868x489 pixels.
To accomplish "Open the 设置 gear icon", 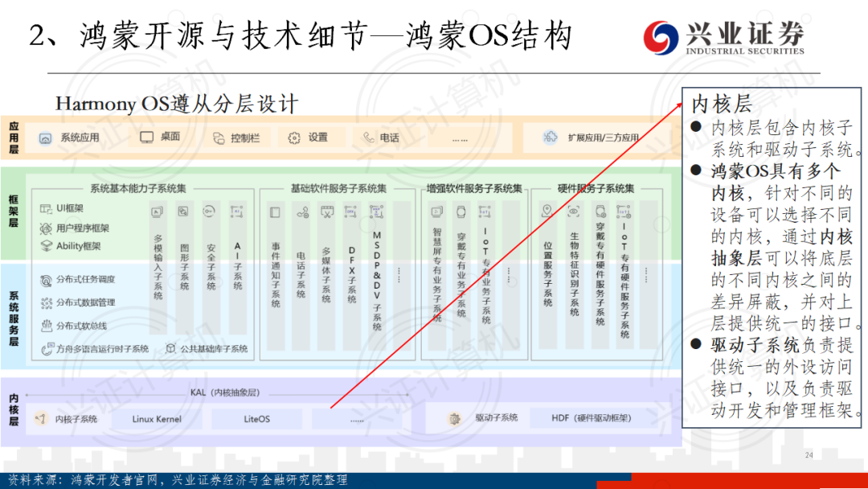I will (294, 138).
